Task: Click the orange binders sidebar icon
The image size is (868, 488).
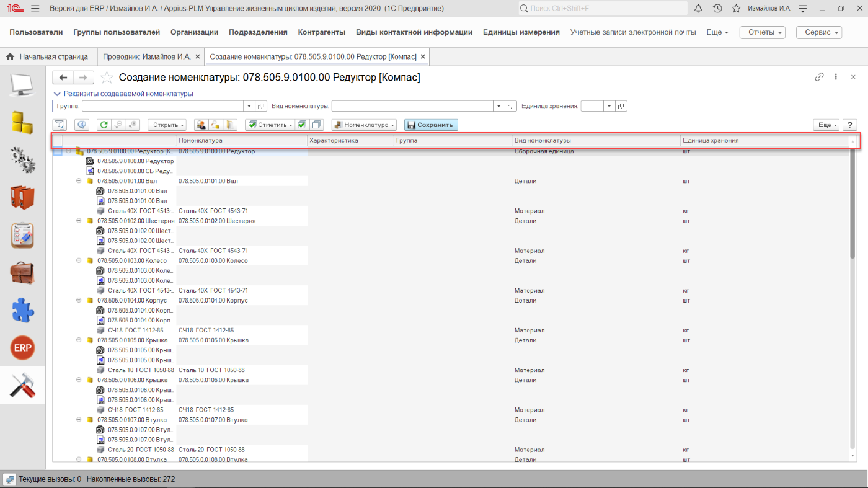Action: [x=23, y=197]
